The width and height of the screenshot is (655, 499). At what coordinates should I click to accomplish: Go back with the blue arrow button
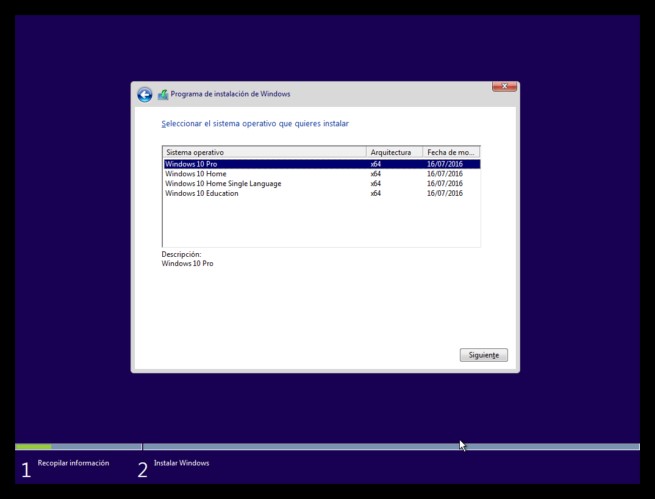145,95
